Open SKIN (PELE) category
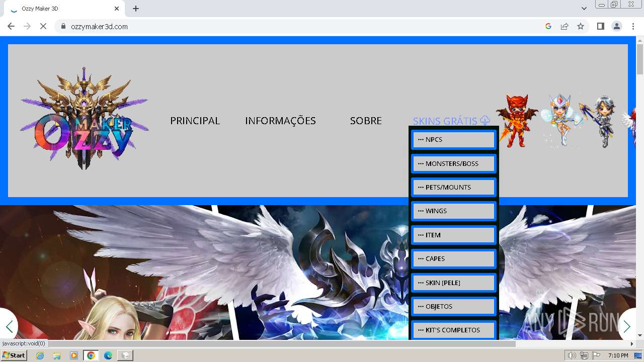The height and width of the screenshot is (362, 644). tap(454, 283)
